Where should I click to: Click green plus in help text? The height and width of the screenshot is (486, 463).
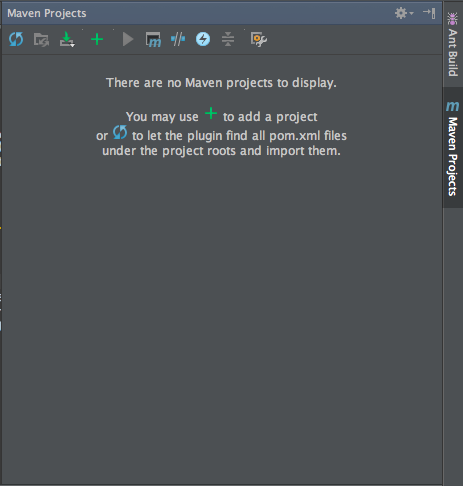(211, 114)
